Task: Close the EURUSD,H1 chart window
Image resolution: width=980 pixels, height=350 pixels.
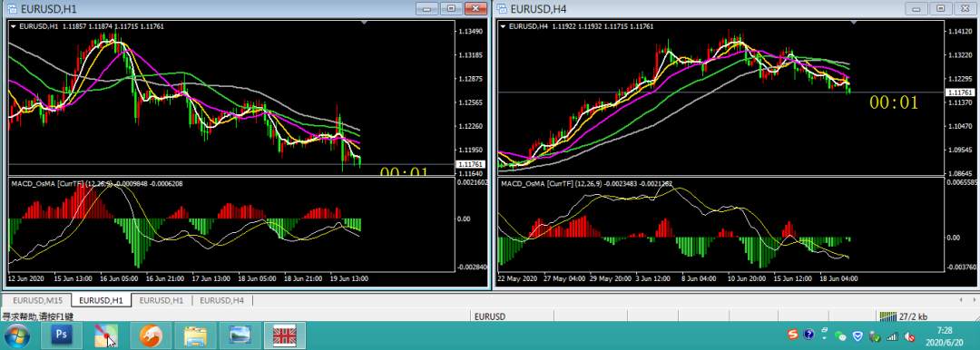Action: coord(475,8)
